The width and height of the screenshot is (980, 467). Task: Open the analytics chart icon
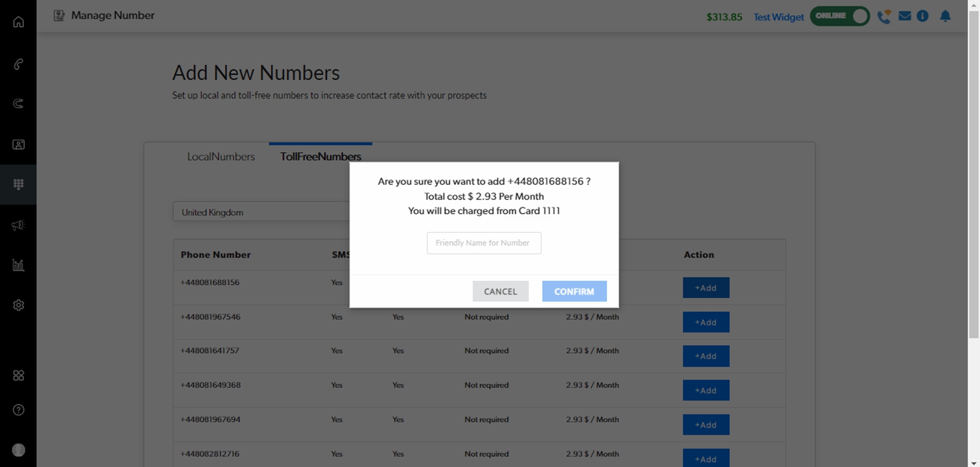18,265
